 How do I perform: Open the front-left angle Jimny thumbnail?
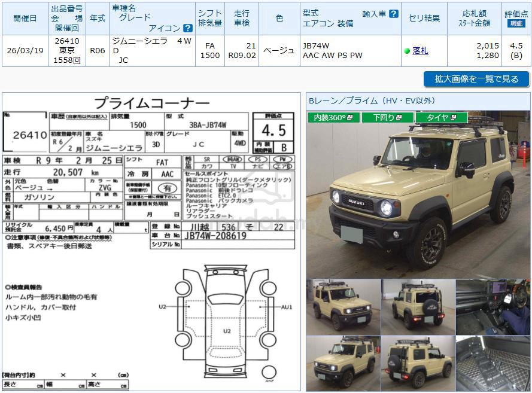pyautogui.click(x=343, y=307)
